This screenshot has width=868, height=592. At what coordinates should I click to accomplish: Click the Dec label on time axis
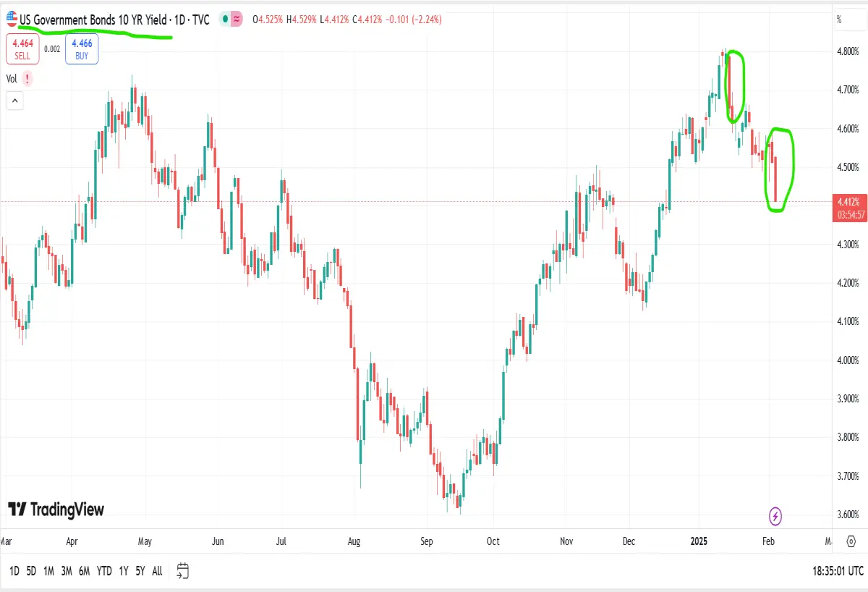pyautogui.click(x=629, y=541)
